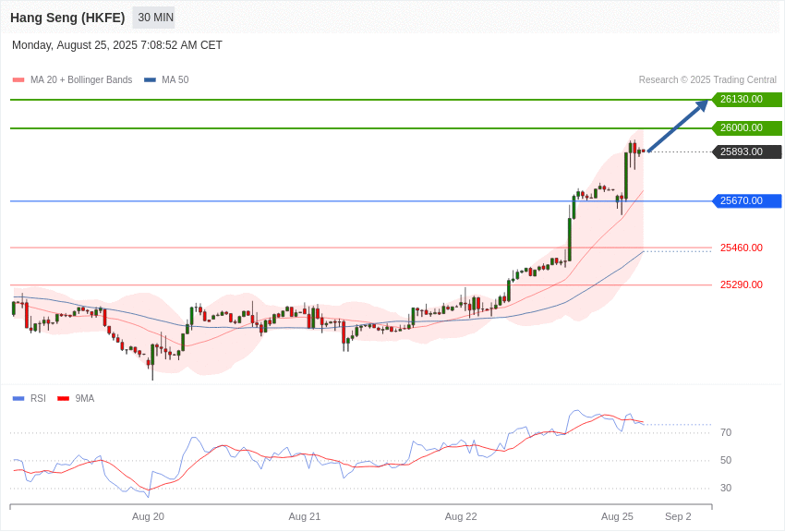Click the Aug 22 date axis label

point(461,516)
